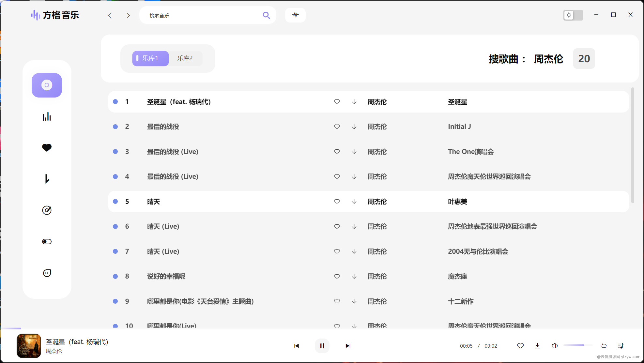
Task: Open artist 周杰伦 in row 1
Action: pos(377,102)
